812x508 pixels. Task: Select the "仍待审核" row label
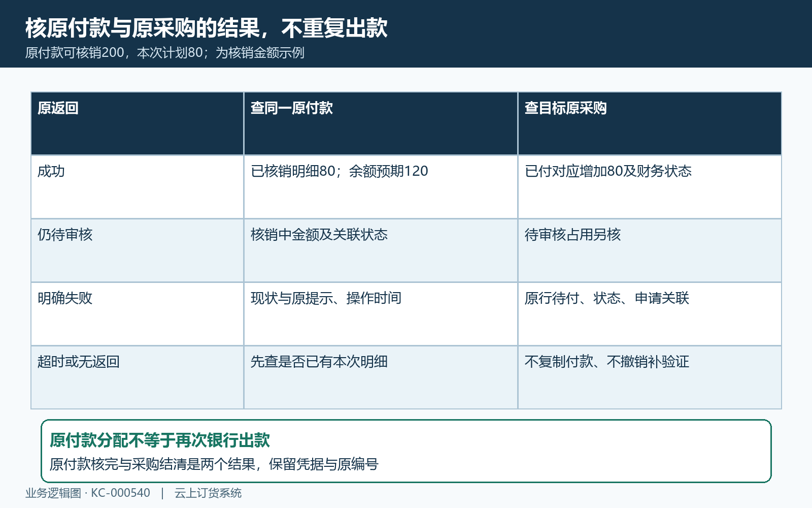pos(65,235)
